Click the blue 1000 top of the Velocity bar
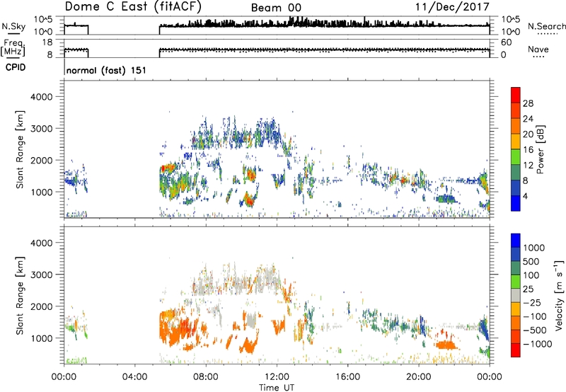Viewport: 566px width, 392px height. (x=516, y=241)
